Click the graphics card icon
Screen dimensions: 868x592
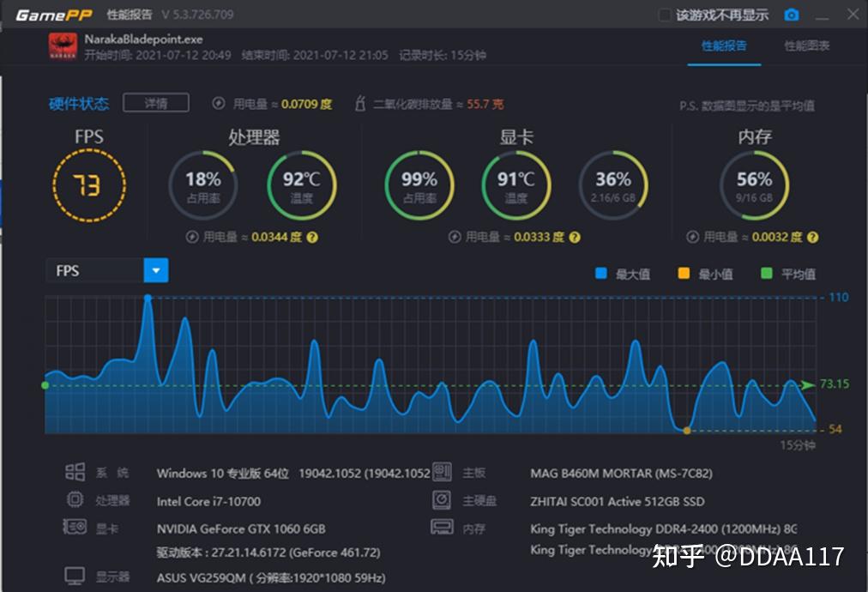(x=75, y=527)
